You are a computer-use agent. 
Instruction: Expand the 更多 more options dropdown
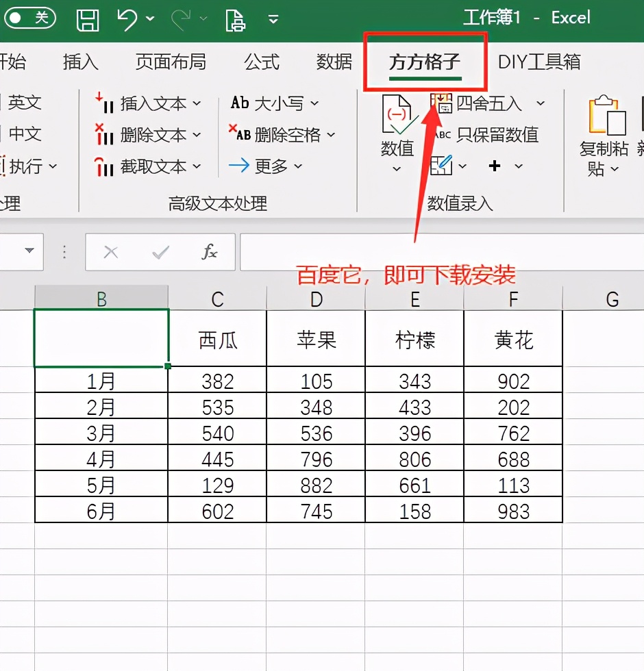coord(267,166)
